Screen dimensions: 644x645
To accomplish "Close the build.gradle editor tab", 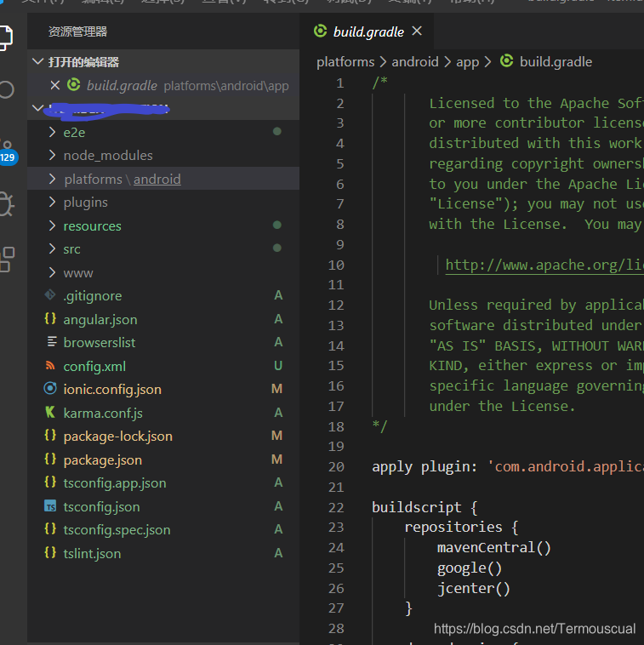I will 417,31.
